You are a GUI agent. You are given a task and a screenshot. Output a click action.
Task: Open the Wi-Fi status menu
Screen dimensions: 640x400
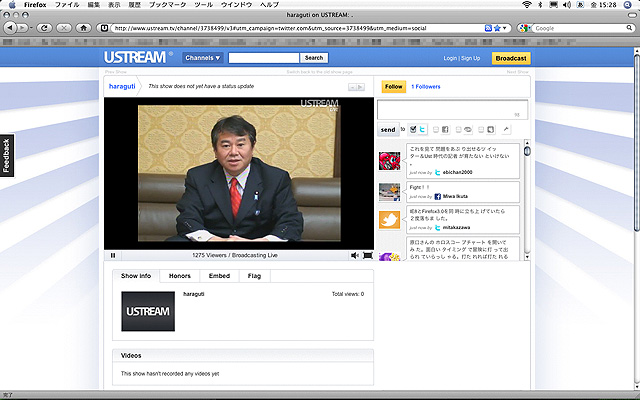point(527,5)
